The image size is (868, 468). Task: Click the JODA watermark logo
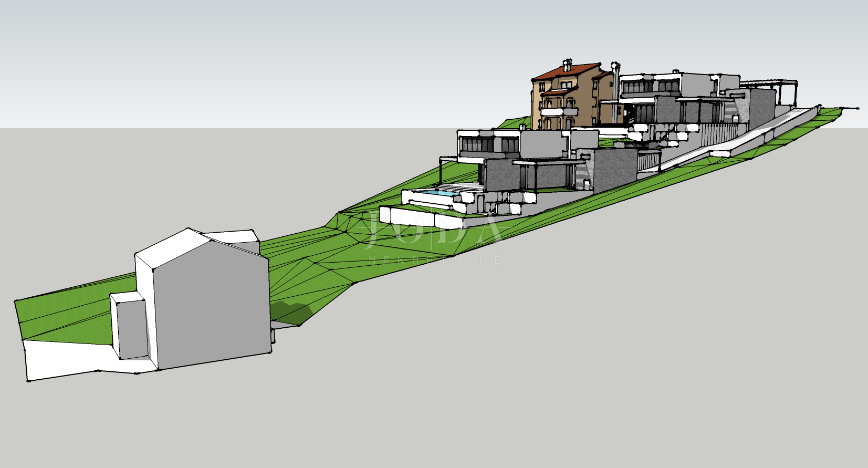click(433, 231)
